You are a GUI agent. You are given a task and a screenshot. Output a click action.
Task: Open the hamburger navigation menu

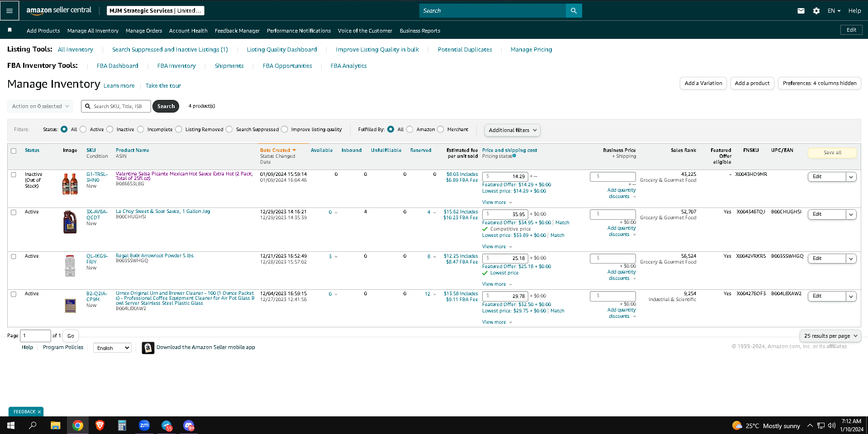[x=9, y=10]
